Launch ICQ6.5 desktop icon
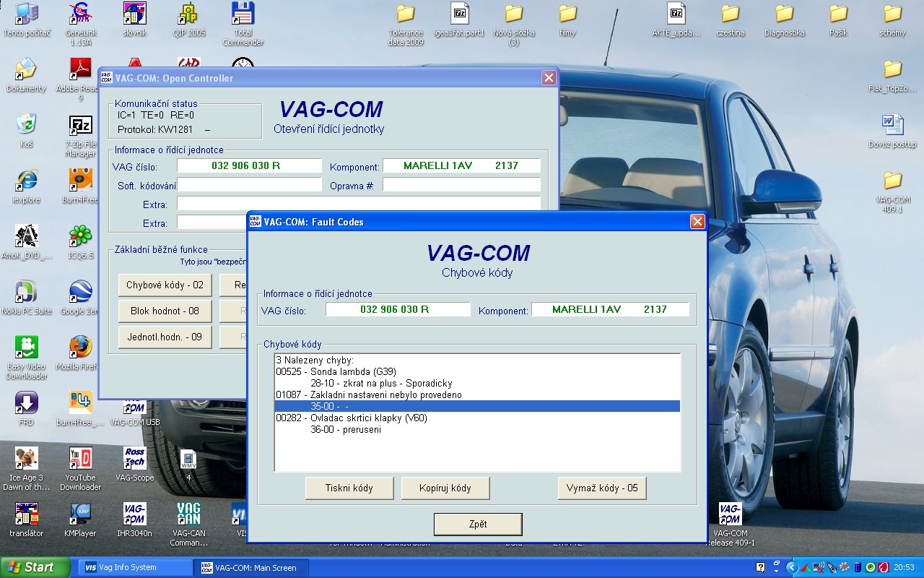The width and height of the screenshot is (924, 578). [x=80, y=241]
